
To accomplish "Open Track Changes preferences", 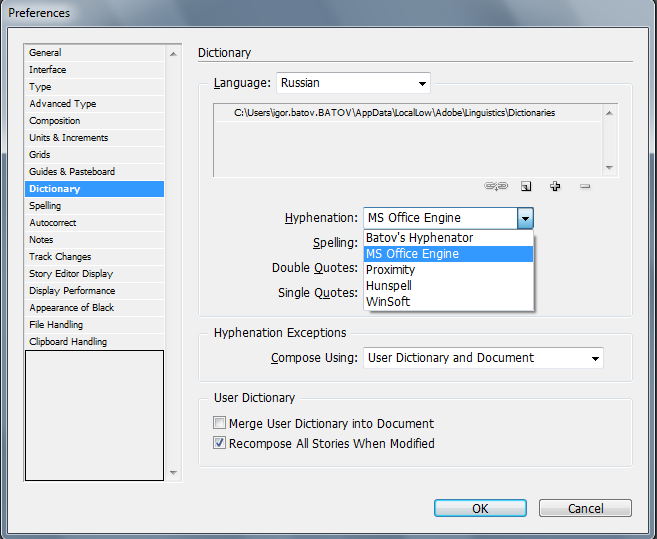I will [94, 257].
